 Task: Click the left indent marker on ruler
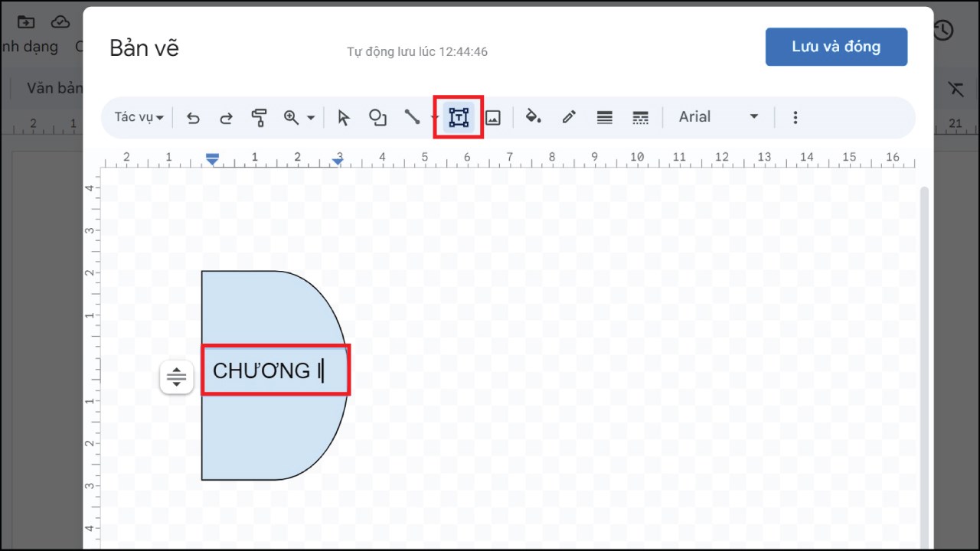point(212,158)
